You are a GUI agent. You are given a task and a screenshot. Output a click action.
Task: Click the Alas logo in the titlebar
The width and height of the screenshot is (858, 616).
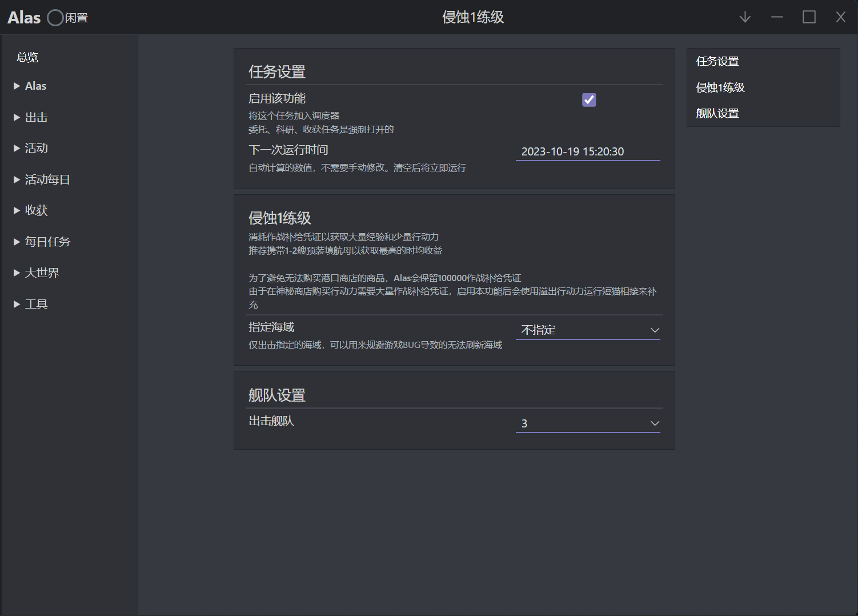click(23, 17)
